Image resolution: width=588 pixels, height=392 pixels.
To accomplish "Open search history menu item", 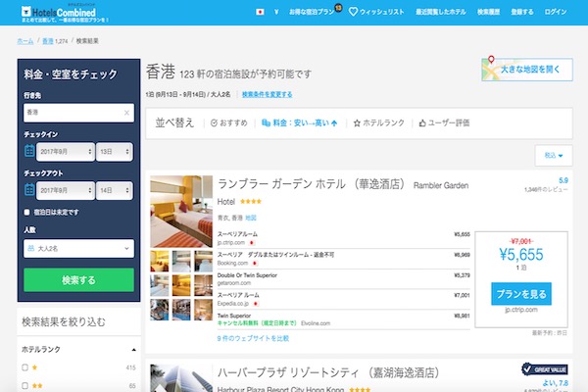I will pos(488,12).
